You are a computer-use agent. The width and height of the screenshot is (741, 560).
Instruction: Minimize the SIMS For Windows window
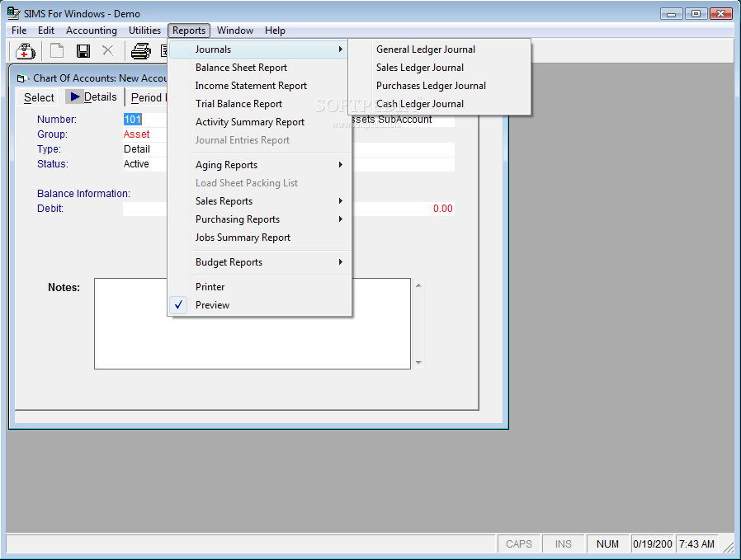tap(671, 14)
